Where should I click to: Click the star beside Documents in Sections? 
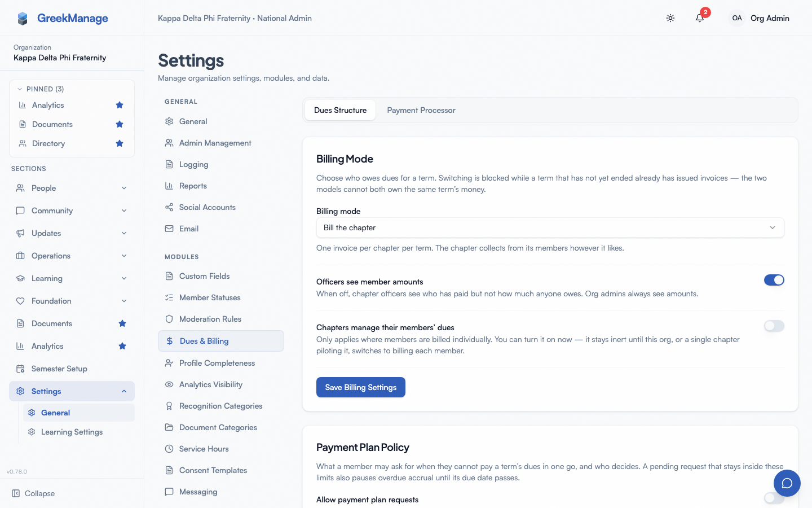(x=122, y=323)
